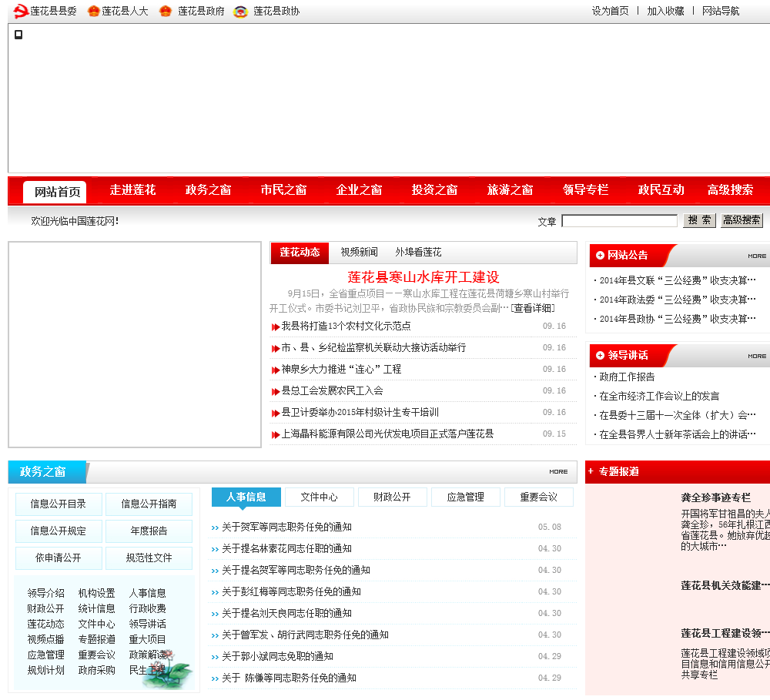The height and width of the screenshot is (700, 770).
Task: Open headline 莲花县寒山水库开工建设
Action: coord(423,277)
